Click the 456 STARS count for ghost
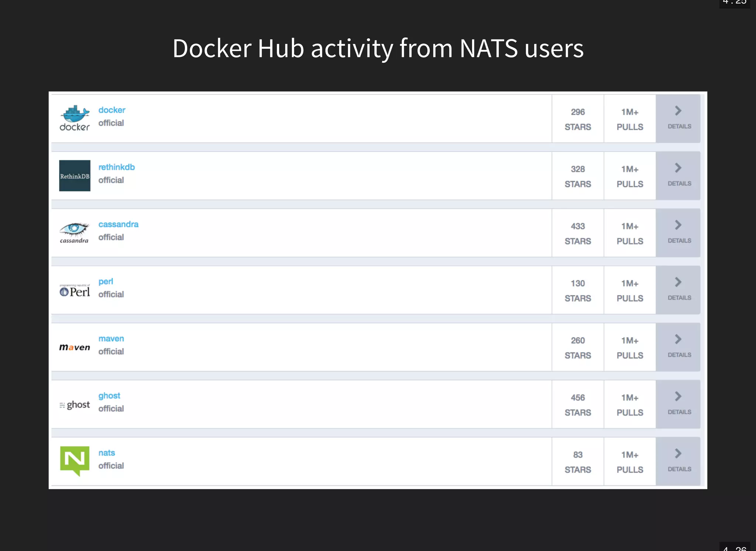 578,405
